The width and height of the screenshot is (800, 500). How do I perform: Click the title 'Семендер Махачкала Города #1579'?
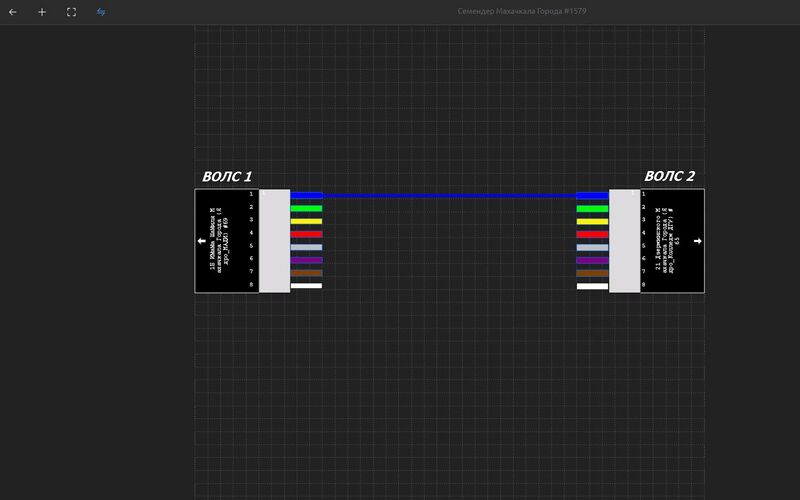click(521, 11)
